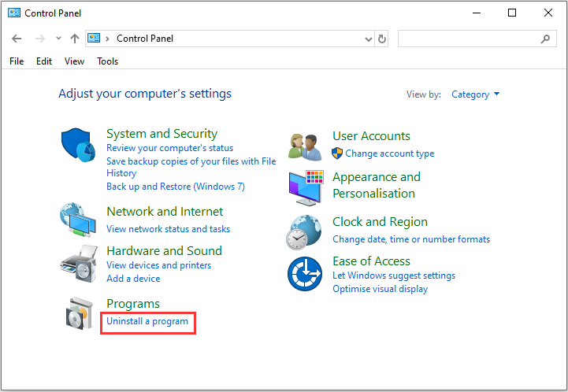Click View network status and tasks

click(x=168, y=229)
